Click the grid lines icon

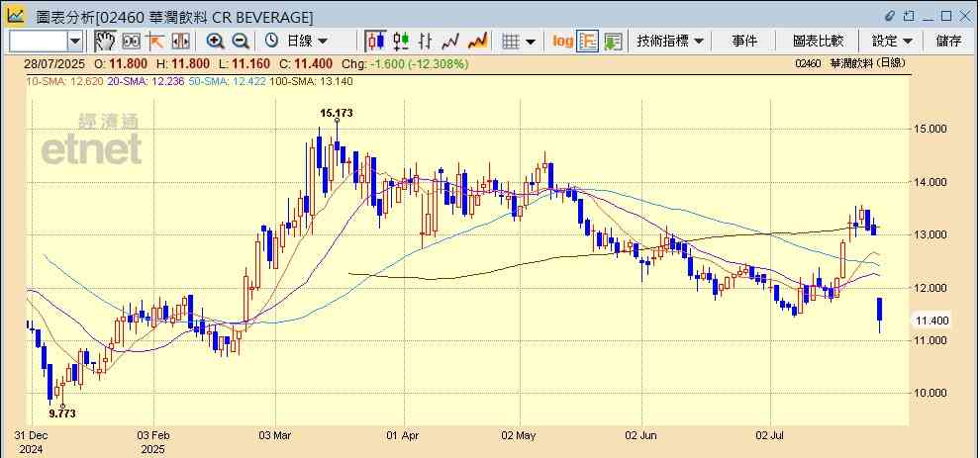click(x=511, y=42)
